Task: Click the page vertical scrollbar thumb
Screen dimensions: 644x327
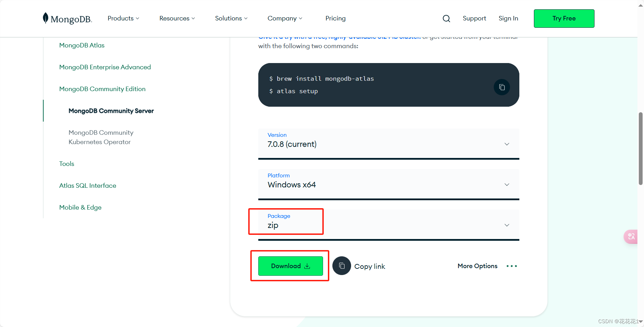Action: (x=641, y=149)
